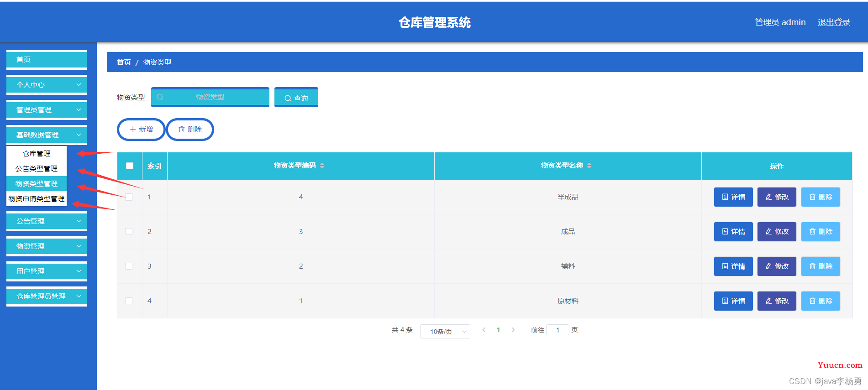Click 修改 button for 半成品 row
The width and height of the screenshot is (868, 390).
pos(777,197)
